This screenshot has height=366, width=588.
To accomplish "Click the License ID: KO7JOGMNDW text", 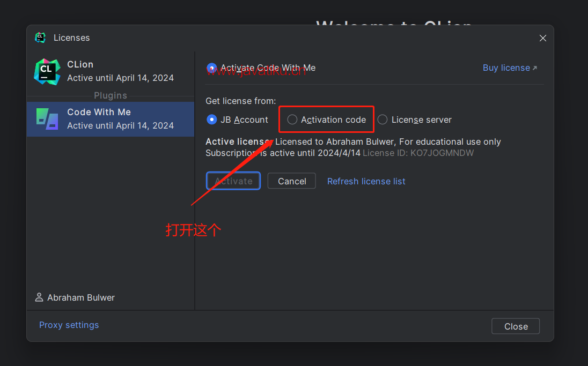I will pos(418,153).
